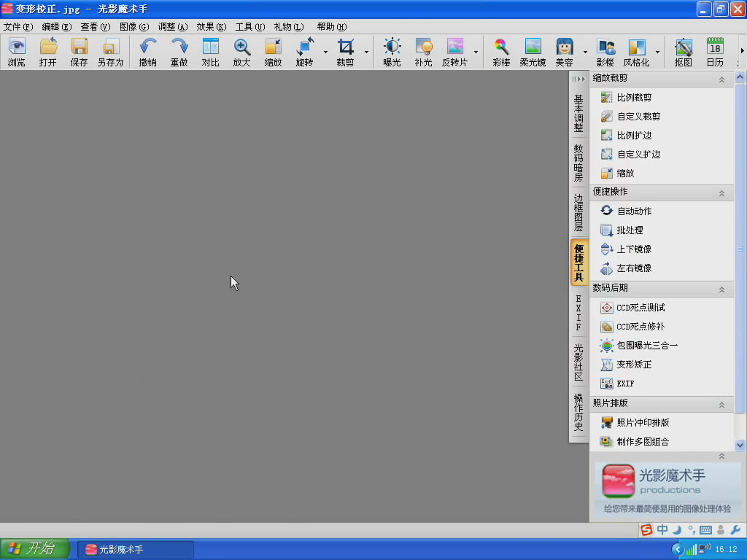Collapse the 缩放裁剪 section
747x560 pixels.
pos(721,79)
